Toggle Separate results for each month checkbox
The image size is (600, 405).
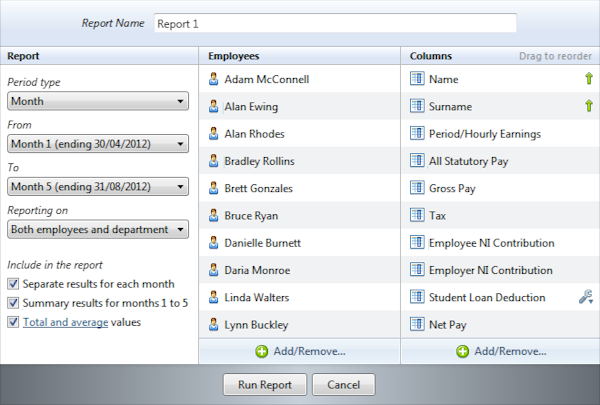(13, 284)
